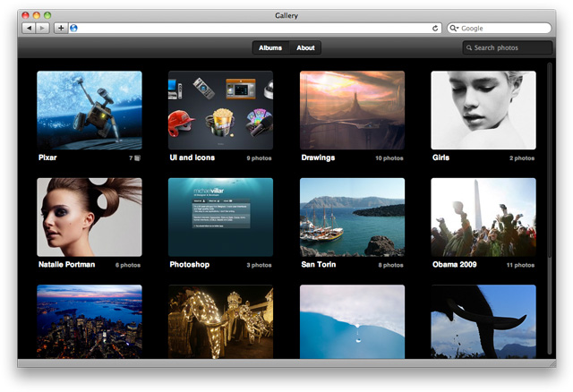
Task: Click the '2 photos' count text
Action: point(522,158)
